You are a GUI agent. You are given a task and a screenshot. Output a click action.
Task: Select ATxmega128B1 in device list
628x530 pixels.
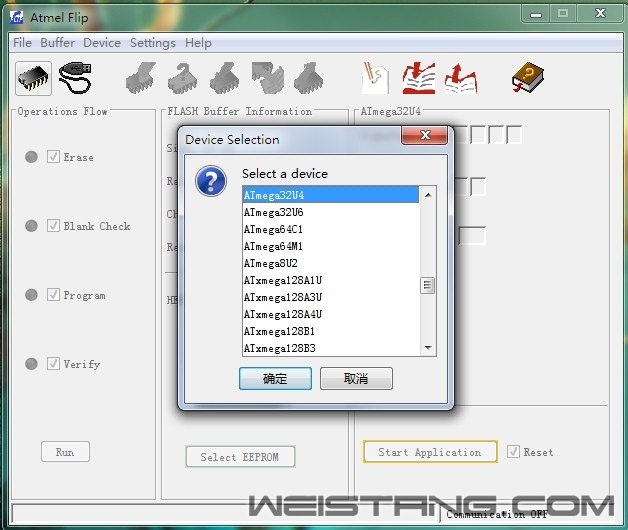[331, 331]
